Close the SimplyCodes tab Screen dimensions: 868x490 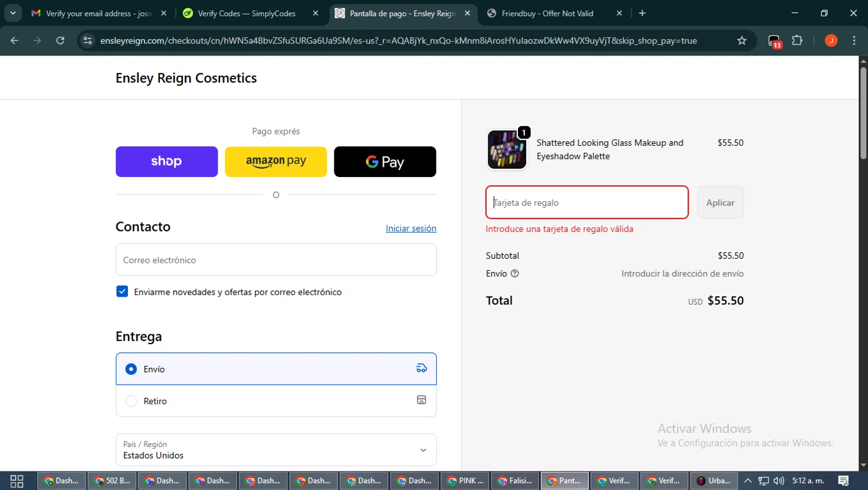[315, 13]
